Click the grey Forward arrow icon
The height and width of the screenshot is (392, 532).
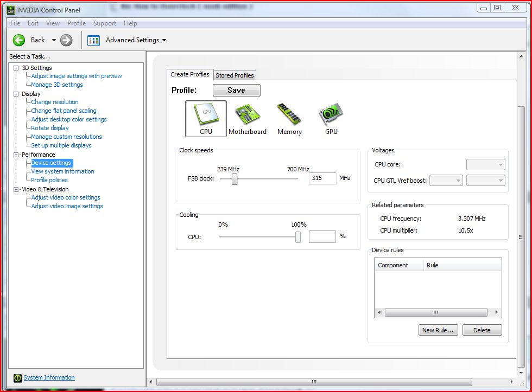(x=66, y=40)
